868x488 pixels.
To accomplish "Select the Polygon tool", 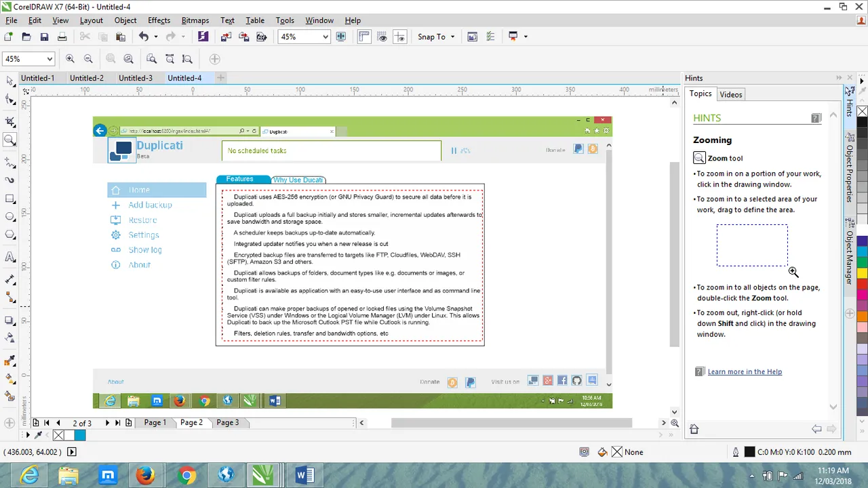I will pos(9,235).
